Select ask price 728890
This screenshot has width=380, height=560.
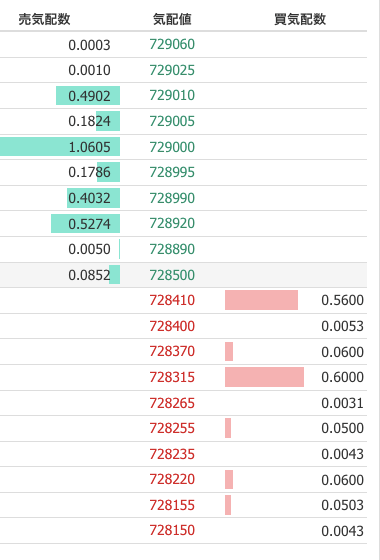tap(172, 249)
